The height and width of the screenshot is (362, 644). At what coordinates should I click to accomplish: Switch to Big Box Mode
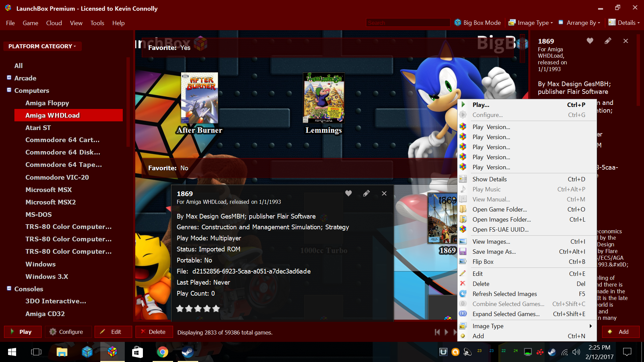[x=478, y=23]
